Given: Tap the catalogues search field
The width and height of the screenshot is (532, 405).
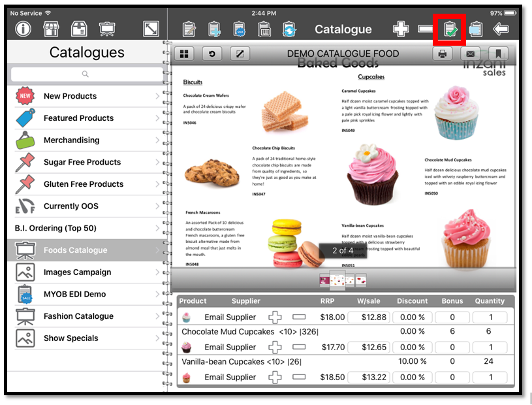Looking at the screenshot, I should pos(87,74).
